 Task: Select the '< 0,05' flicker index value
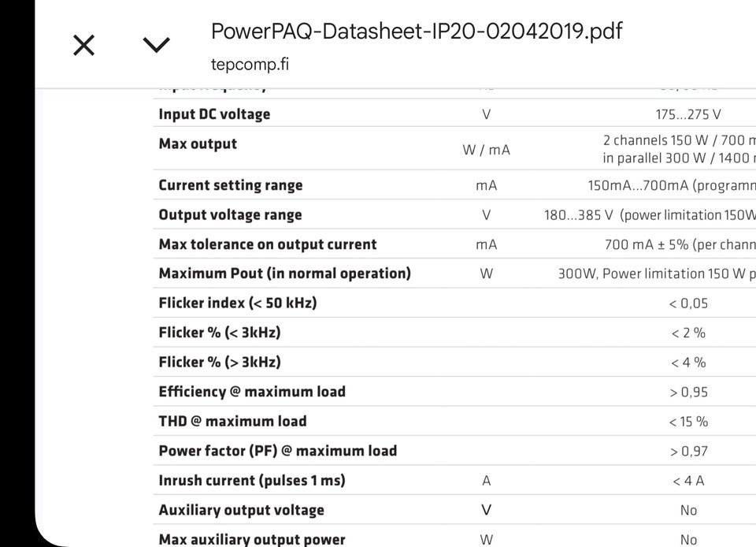(x=688, y=303)
